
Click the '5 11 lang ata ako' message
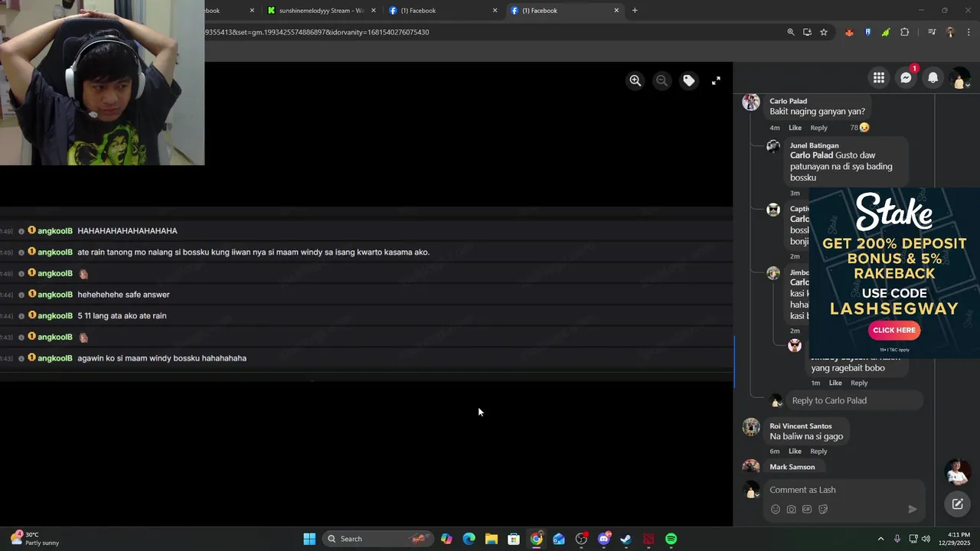click(x=122, y=315)
